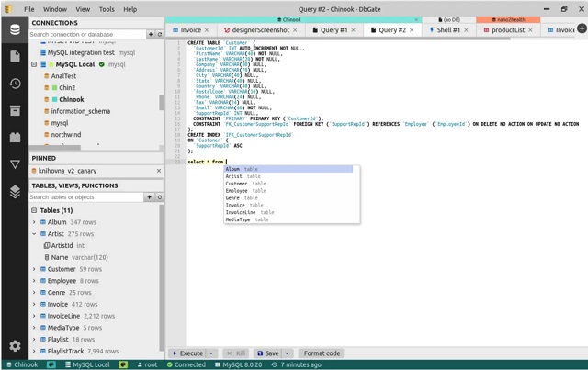Screen dimensions: 588x370
Task: Close the designerScreenshot tab
Action: tap(295, 30)
